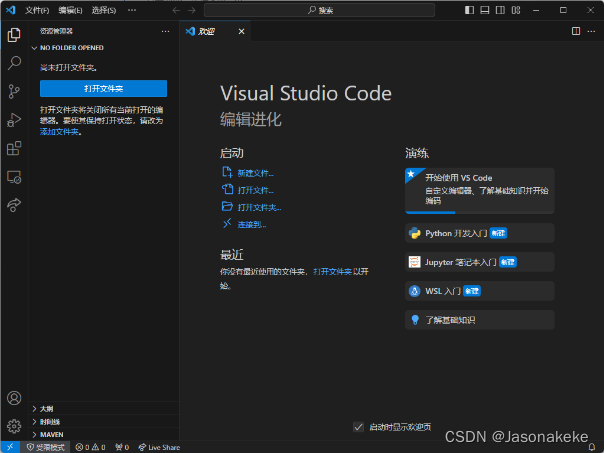
Task: Split the editor to the right
Action: click(576, 31)
